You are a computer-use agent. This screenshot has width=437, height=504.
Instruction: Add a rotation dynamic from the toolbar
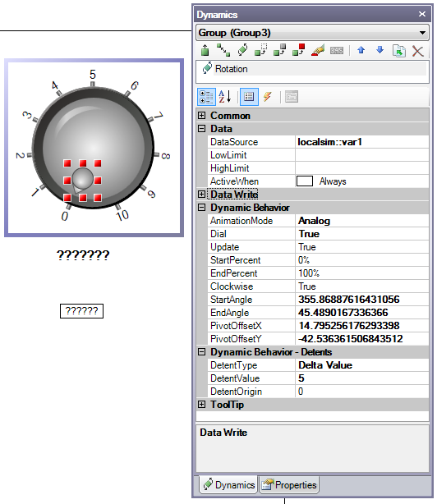click(x=242, y=50)
